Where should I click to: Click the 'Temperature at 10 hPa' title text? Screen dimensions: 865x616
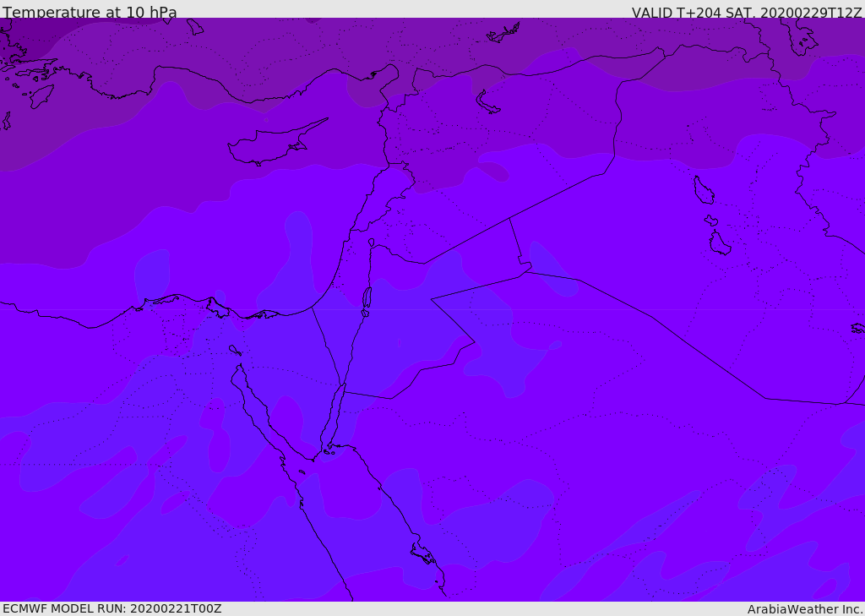pos(90,12)
